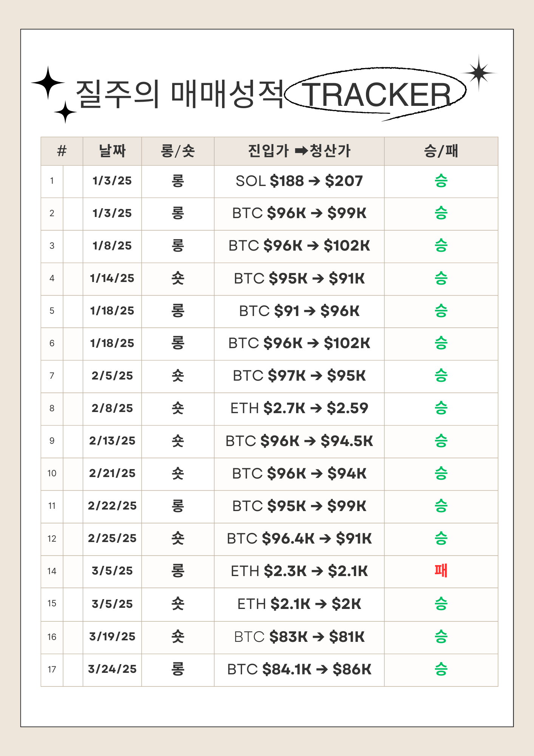Viewport: 534px width, 756px height.
Task: Select the 승/패 column header
Action: coord(441,151)
